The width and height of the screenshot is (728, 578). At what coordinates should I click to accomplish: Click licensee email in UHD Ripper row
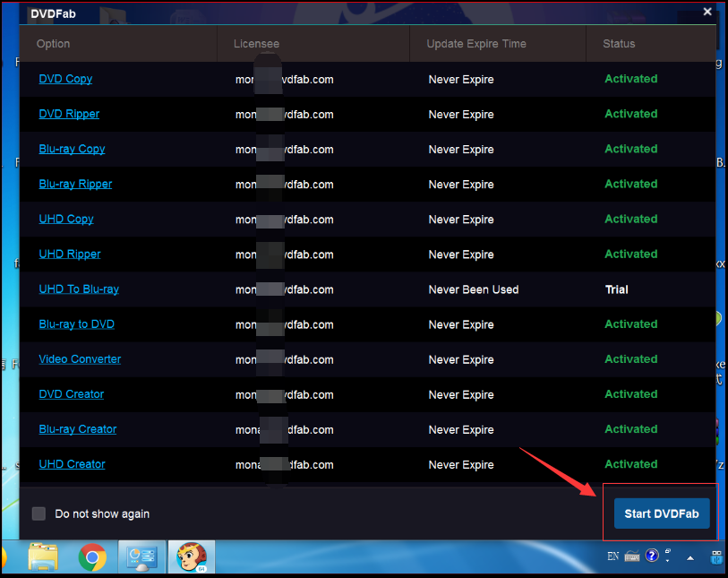click(x=284, y=254)
